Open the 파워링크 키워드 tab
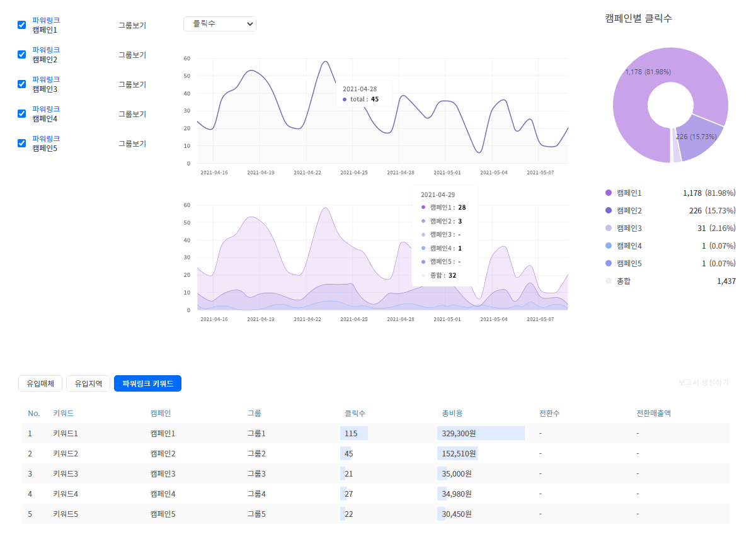The width and height of the screenshot is (756, 537). (147, 383)
